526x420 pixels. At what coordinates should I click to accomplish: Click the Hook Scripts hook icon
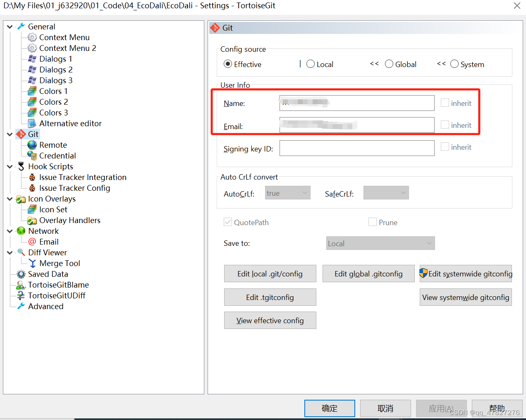(21, 166)
